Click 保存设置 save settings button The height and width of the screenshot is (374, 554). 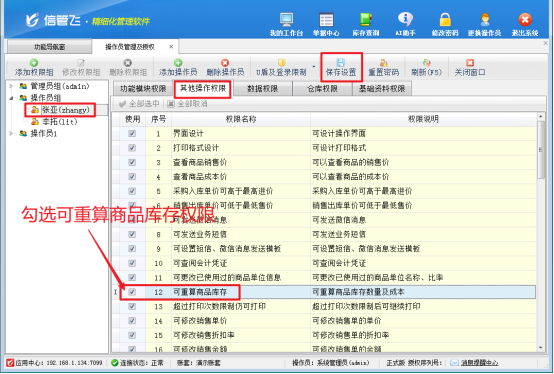pos(341,67)
